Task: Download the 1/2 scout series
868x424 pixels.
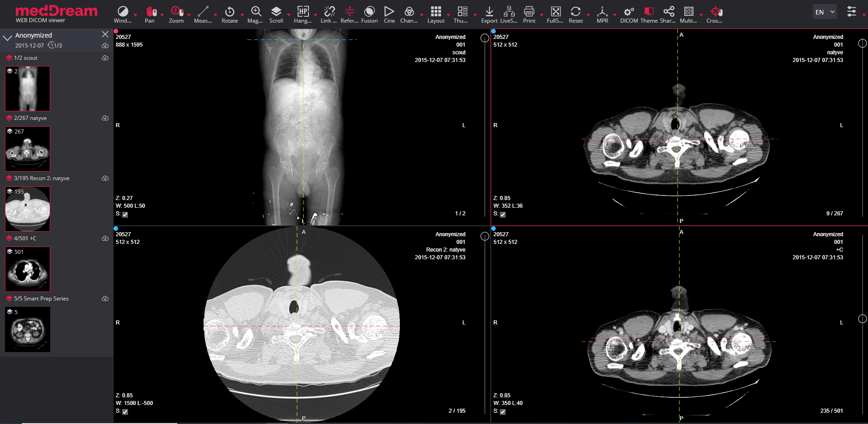Action: 105,58
